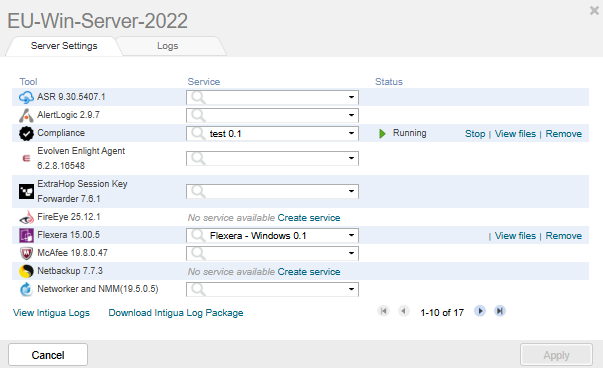Click search icon in ASR service field
This screenshot has width=603, height=368.
[198, 97]
